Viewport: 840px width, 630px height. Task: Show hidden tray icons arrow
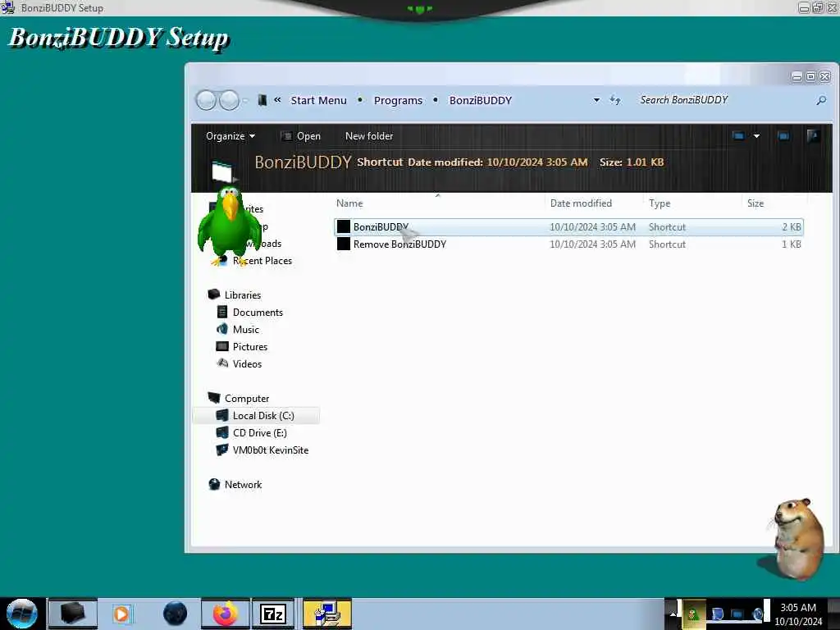671,614
